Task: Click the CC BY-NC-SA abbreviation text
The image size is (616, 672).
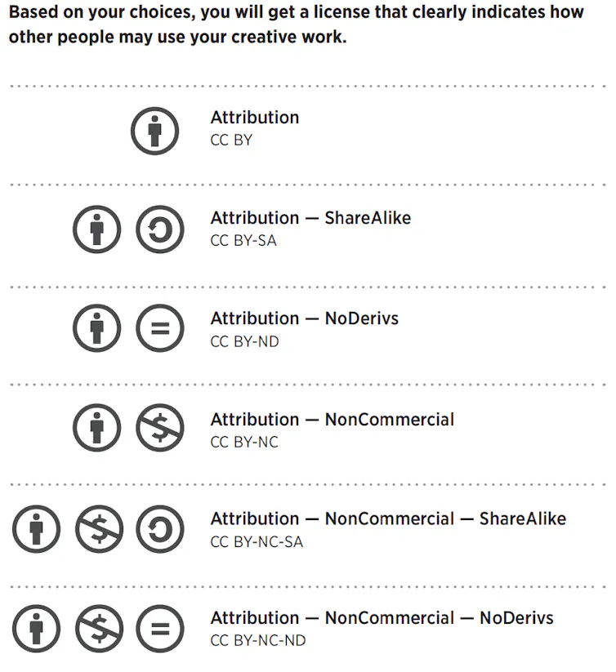Action: point(257,541)
